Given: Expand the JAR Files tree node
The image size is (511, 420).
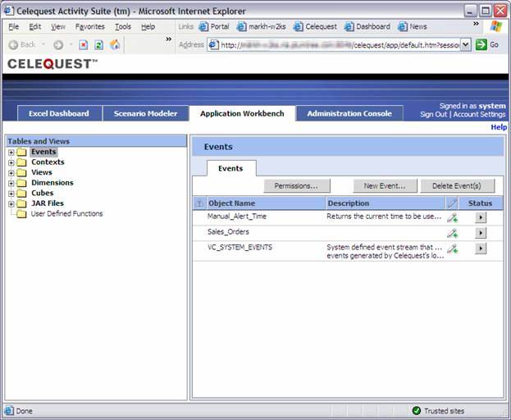Looking at the screenshot, I should click(x=11, y=204).
